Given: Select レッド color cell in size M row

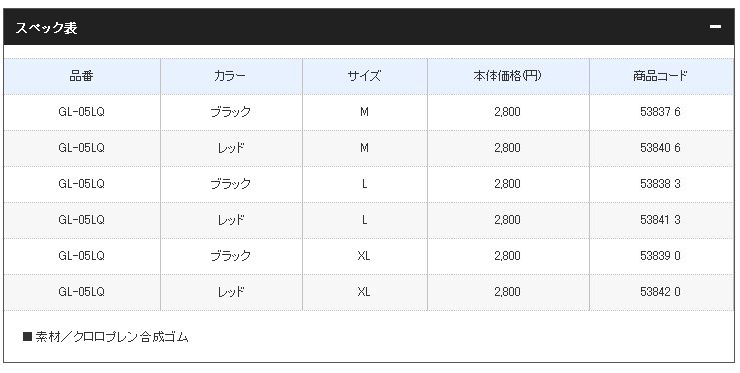Looking at the screenshot, I should [x=231, y=148].
